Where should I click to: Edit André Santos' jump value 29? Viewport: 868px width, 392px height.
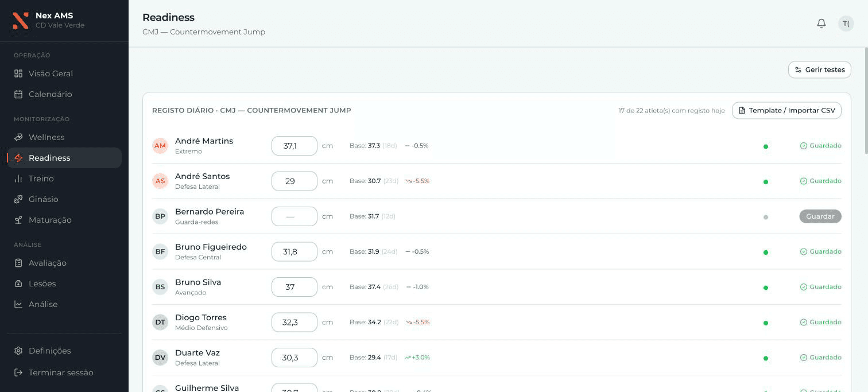coord(294,181)
